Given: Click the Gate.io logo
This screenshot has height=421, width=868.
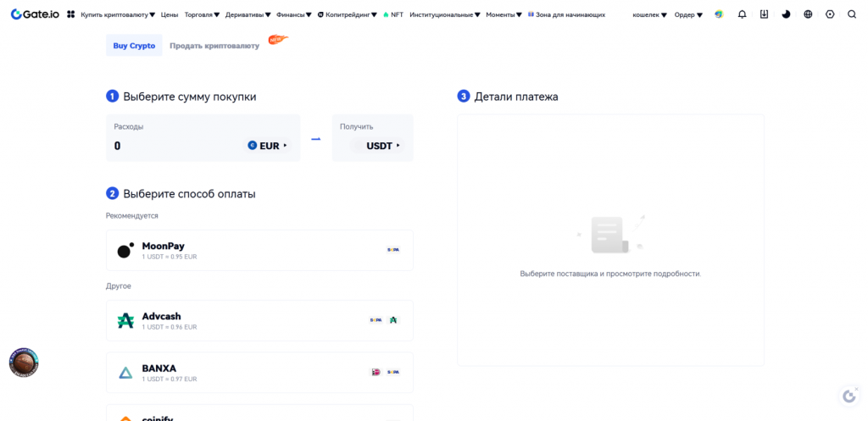Looking at the screenshot, I should point(35,14).
